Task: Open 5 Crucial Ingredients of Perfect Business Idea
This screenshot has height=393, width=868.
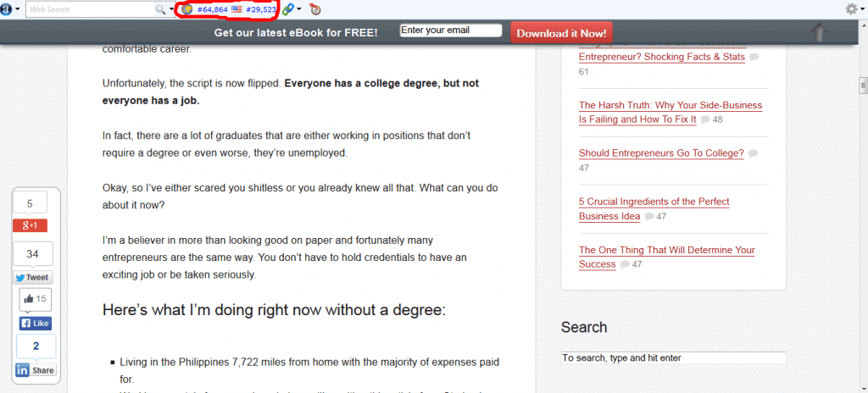Action: click(654, 208)
